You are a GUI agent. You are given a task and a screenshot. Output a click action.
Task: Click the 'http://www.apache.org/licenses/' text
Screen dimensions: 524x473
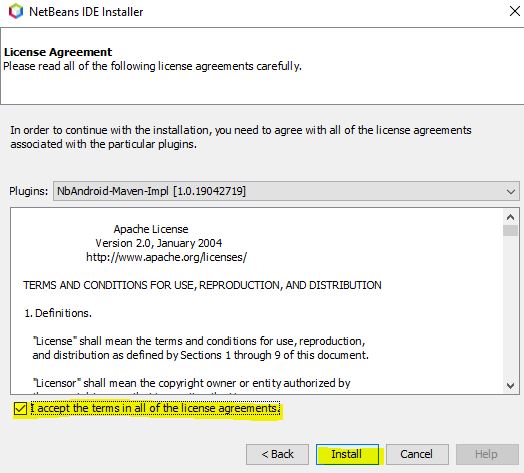click(166, 257)
